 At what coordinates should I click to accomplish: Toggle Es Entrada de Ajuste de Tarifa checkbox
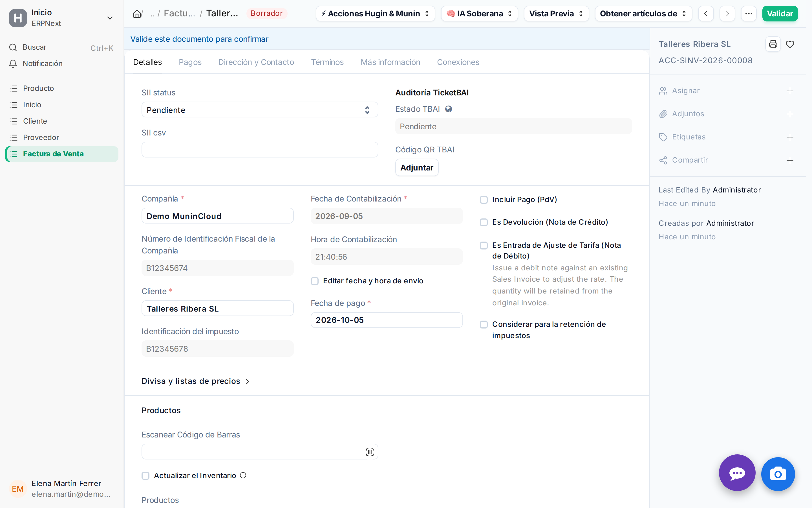pos(484,246)
